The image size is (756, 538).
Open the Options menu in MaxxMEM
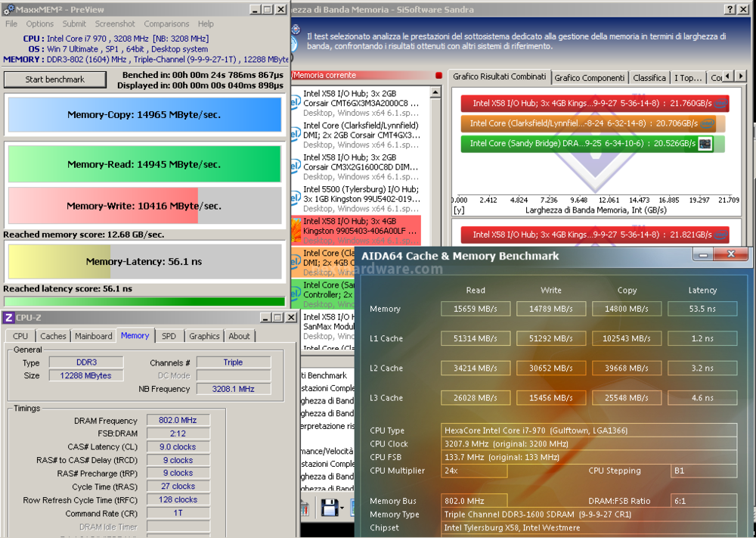point(39,23)
